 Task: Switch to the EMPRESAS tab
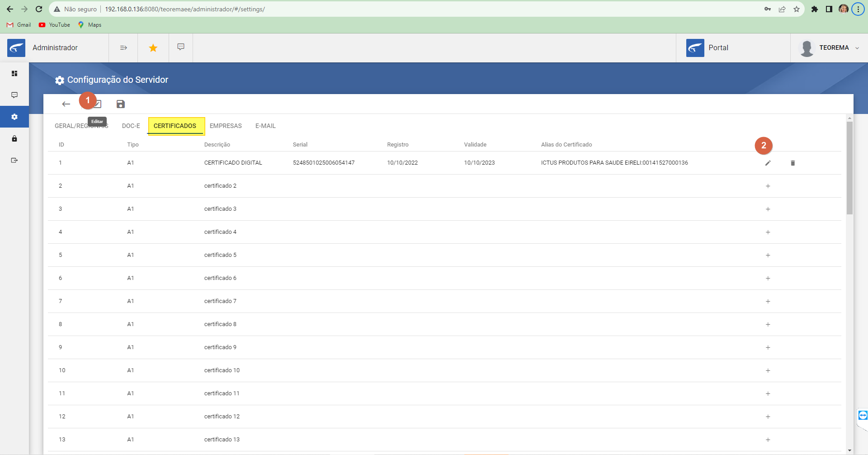tap(226, 126)
